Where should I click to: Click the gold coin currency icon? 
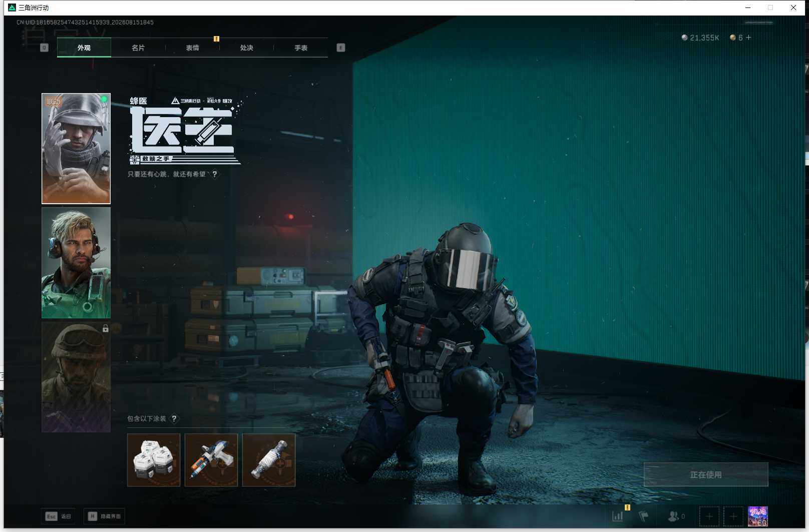click(x=733, y=38)
